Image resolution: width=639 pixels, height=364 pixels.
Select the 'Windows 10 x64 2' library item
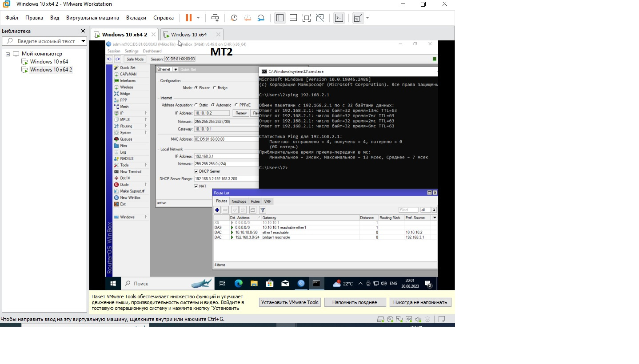[51, 70]
